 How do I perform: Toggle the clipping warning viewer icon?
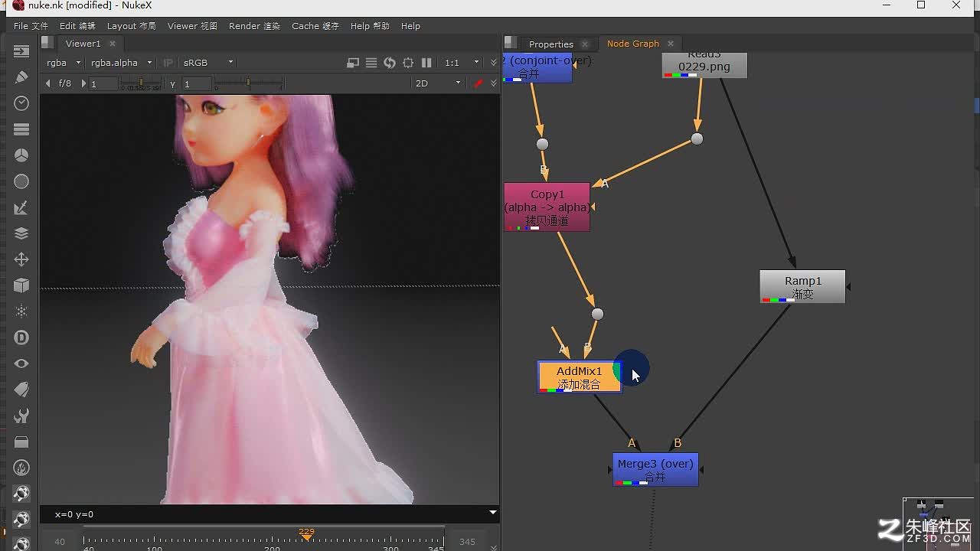(353, 63)
